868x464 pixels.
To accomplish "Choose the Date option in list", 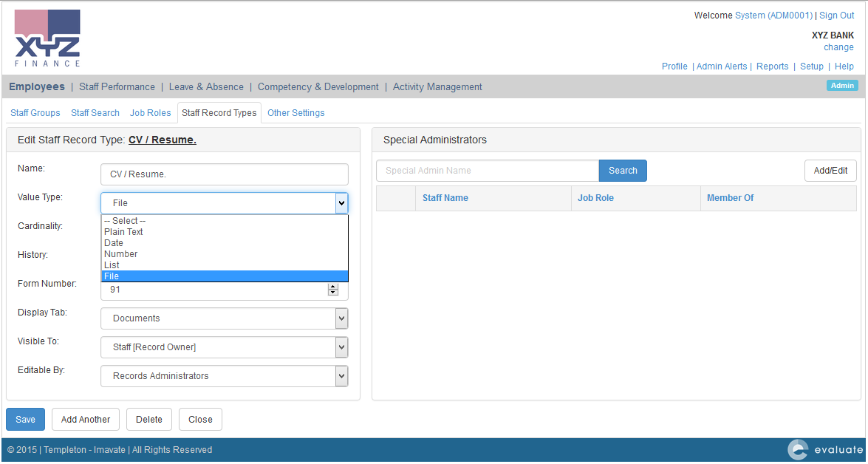I will [114, 243].
